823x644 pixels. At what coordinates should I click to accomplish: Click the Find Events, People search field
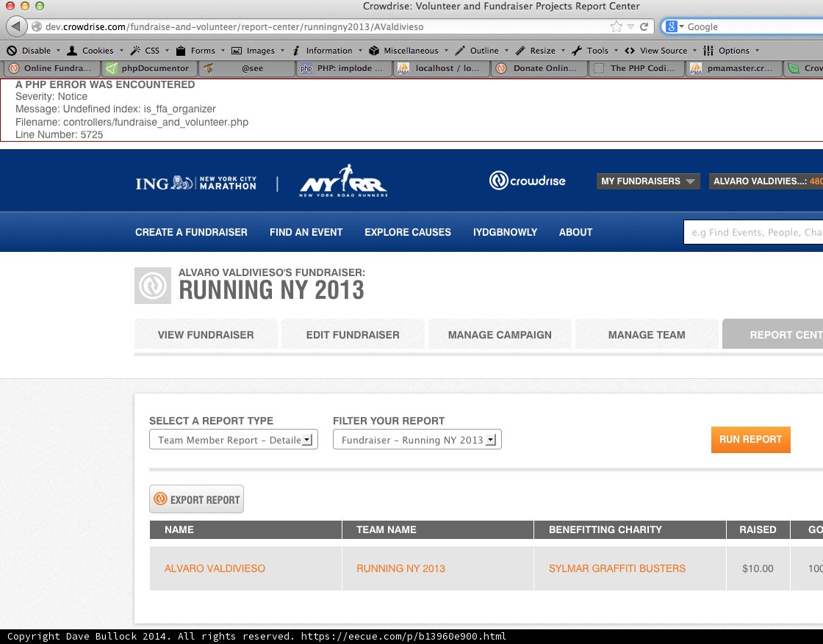753,232
